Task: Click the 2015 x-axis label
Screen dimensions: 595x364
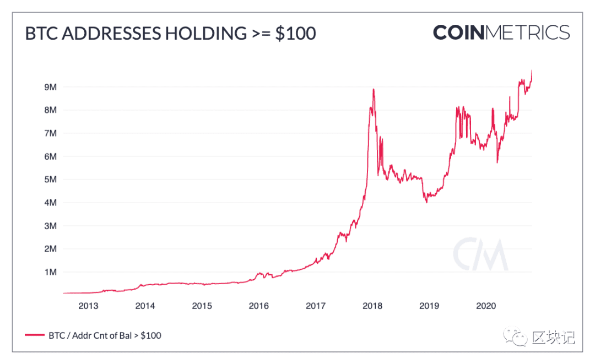Action: (x=202, y=306)
